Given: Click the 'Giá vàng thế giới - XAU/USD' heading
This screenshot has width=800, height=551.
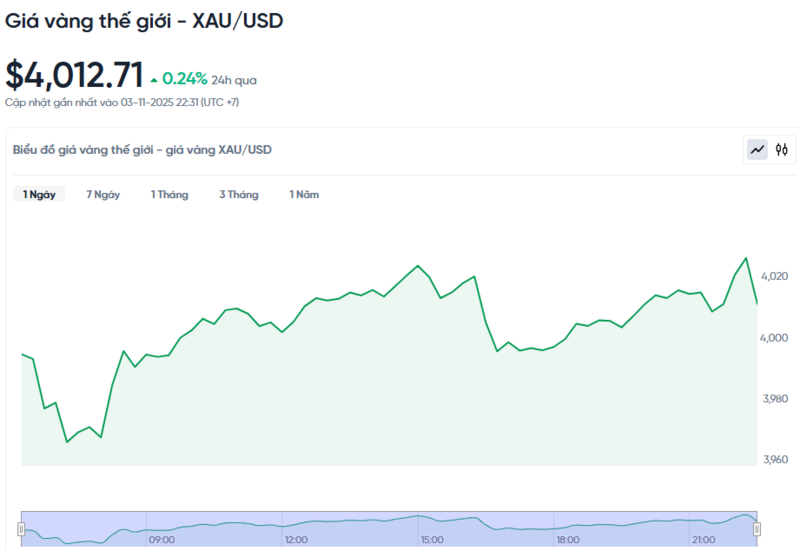Looking at the screenshot, I should (x=144, y=21).
